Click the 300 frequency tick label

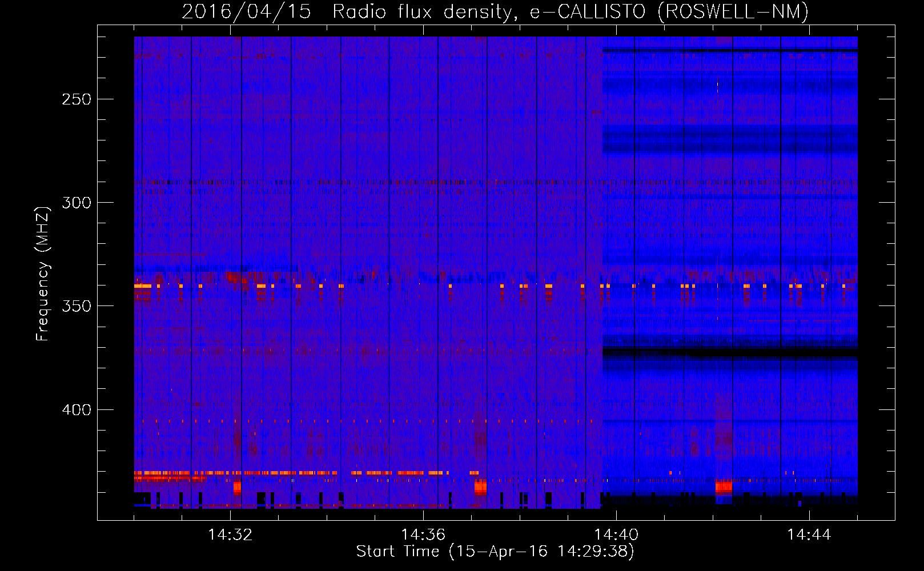(x=77, y=203)
